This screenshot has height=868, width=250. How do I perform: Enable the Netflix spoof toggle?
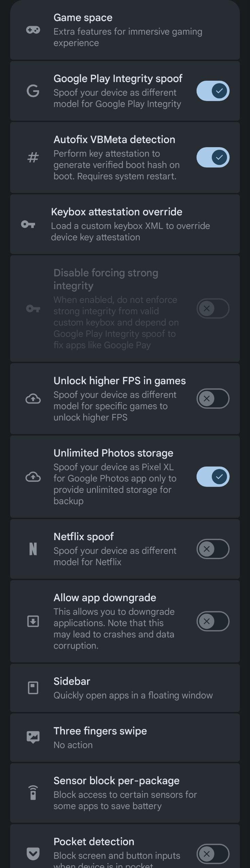(213, 549)
